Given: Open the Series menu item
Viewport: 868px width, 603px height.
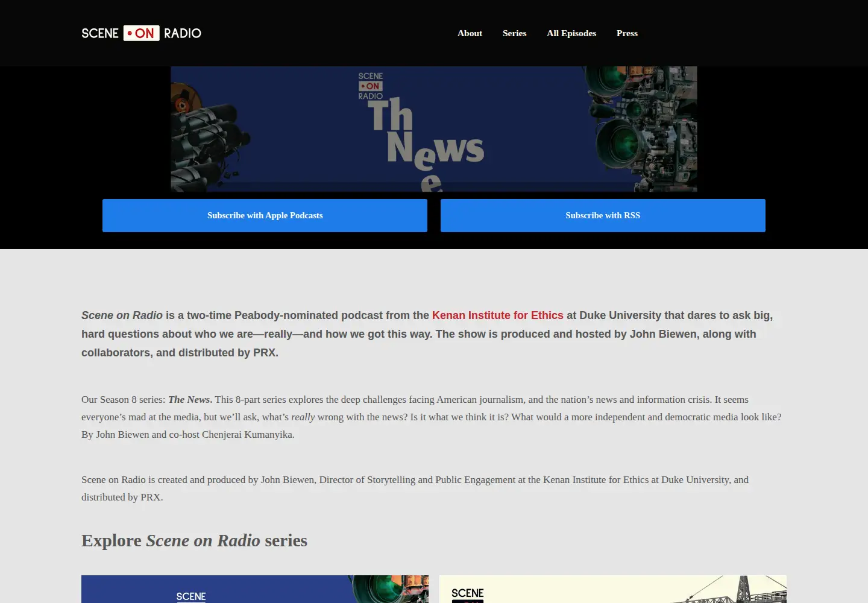Looking at the screenshot, I should coord(514,33).
